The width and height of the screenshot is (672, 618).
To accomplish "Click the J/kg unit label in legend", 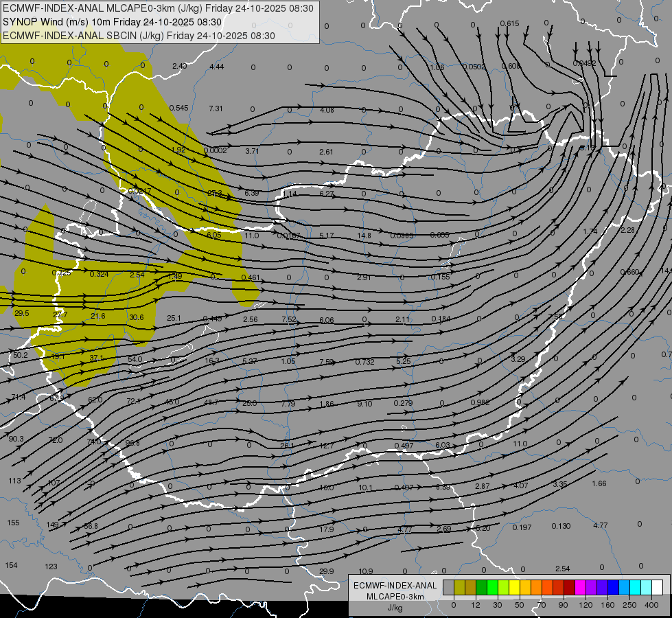I will pos(395,608).
